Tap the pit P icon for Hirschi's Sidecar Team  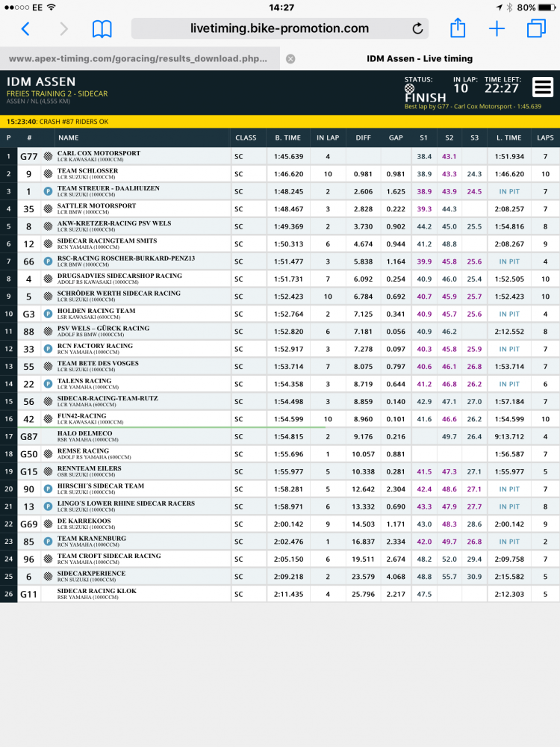point(48,489)
